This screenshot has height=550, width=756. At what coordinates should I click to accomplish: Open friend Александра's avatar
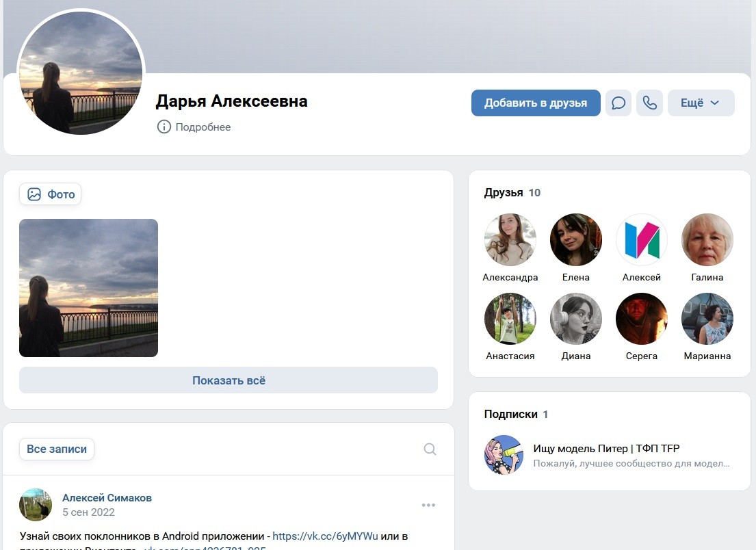pos(510,239)
